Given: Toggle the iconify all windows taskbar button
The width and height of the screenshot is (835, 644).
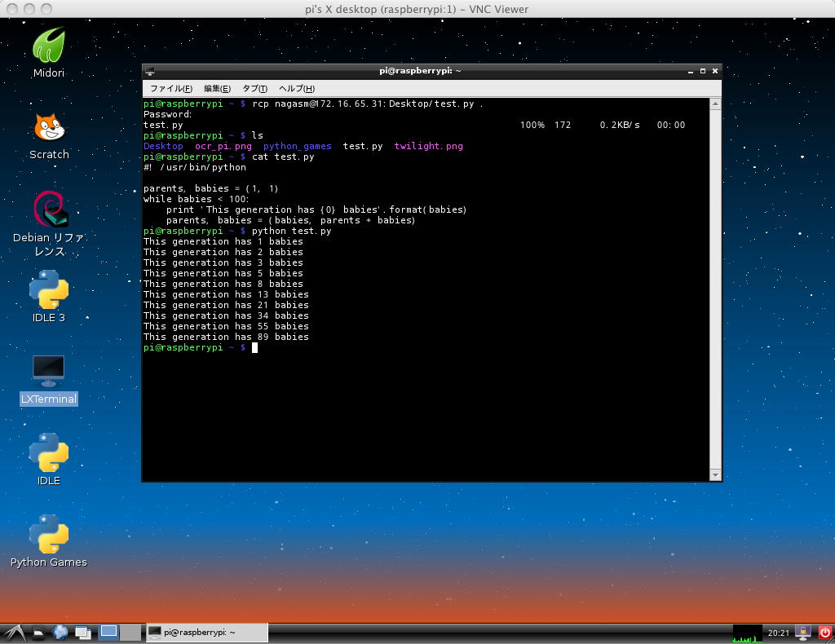Looking at the screenshot, I should 83,632.
